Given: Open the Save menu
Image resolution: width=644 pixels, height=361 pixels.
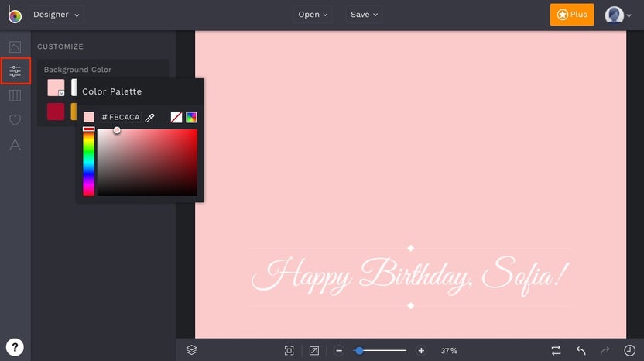Looking at the screenshot, I should click(364, 15).
